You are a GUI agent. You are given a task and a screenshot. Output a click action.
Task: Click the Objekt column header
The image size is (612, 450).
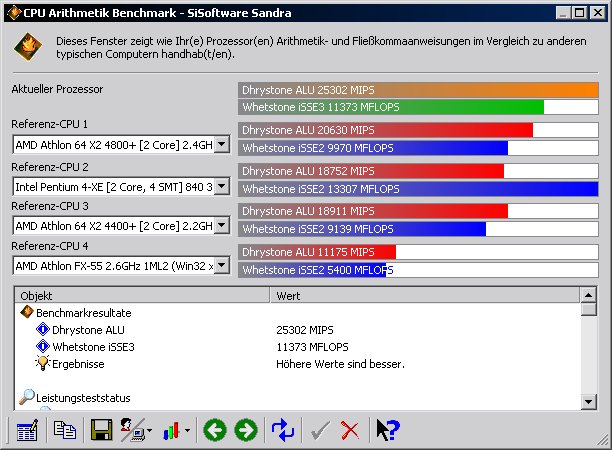tap(142, 295)
